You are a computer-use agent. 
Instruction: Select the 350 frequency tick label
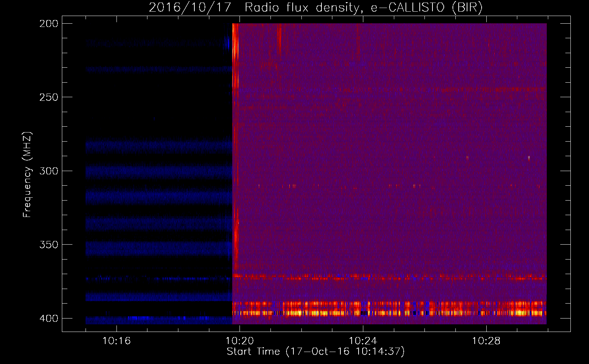click(49, 245)
